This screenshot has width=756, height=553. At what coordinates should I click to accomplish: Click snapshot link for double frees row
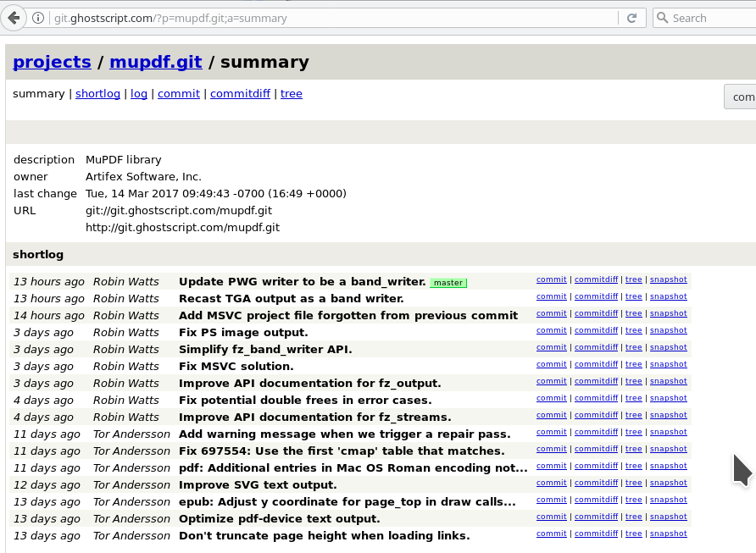coord(668,398)
